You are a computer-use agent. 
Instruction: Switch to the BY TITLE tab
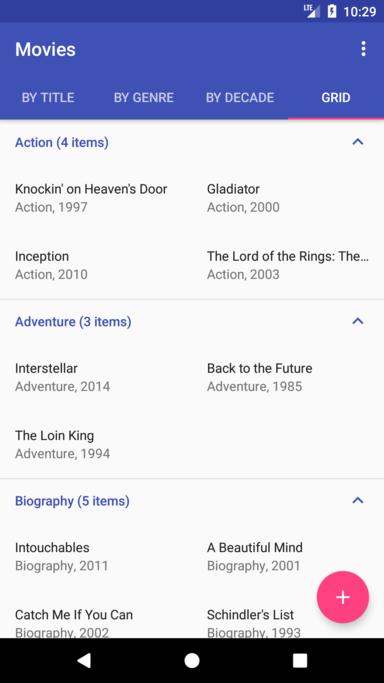pyautogui.click(x=48, y=98)
